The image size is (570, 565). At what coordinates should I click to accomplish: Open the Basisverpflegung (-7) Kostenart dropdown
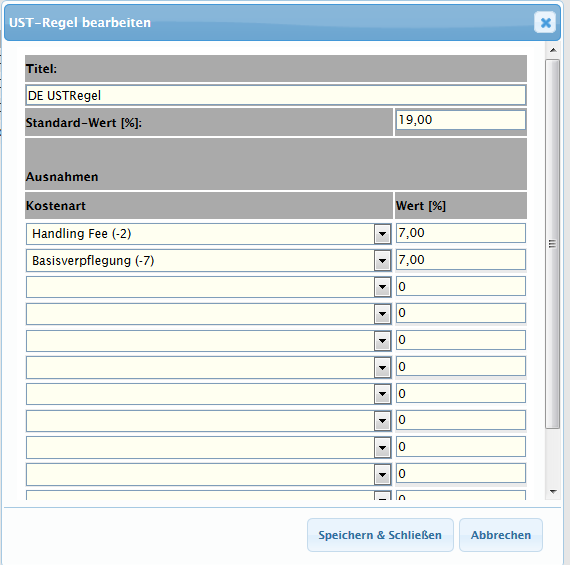tap(208, 261)
